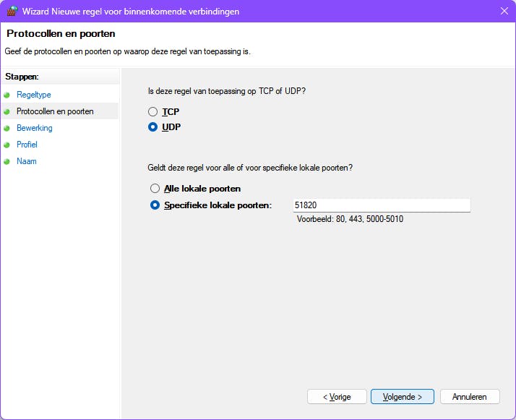The height and width of the screenshot is (420, 516).
Task: Click green bullet next to Naam
Action: coord(7,161)
